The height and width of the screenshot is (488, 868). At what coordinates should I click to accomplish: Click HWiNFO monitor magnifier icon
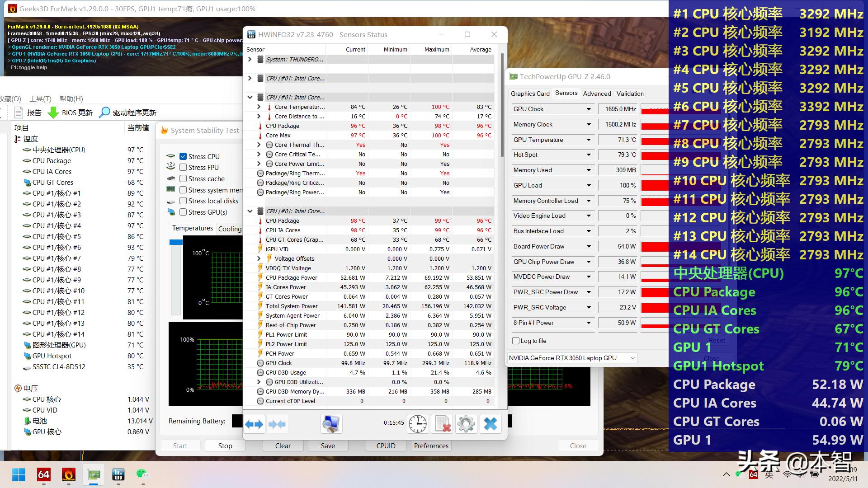coord(331,424)
